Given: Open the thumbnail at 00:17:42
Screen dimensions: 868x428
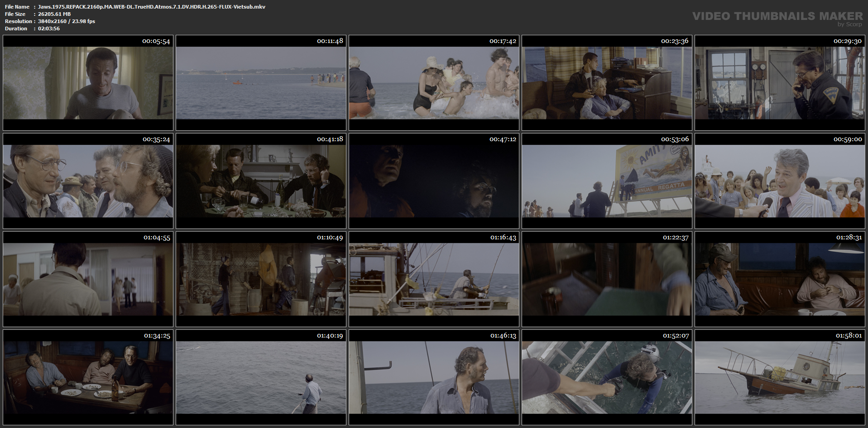Looking at the screenshot, I should tap(434, 83).
